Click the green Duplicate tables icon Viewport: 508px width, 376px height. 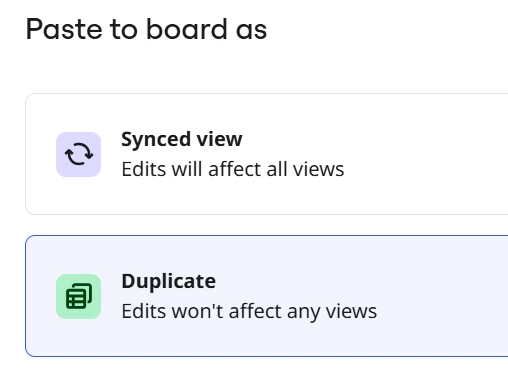click(x=79, y=296)
